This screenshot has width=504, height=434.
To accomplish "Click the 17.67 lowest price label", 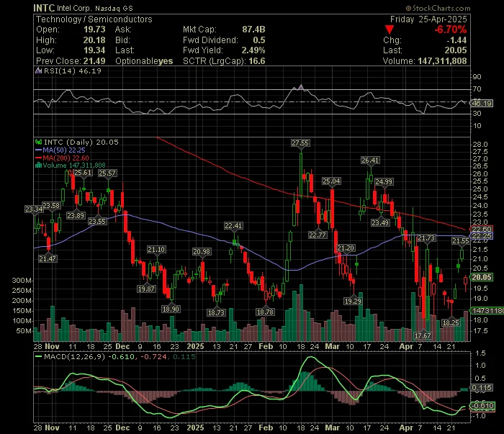I will pos(423,335).
